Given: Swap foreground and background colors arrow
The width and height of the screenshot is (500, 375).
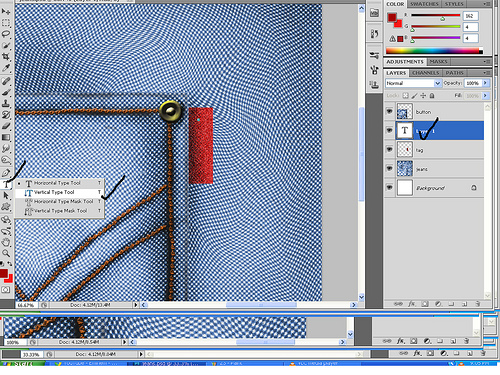Looking at the screenshot, I should pos(10,264).
